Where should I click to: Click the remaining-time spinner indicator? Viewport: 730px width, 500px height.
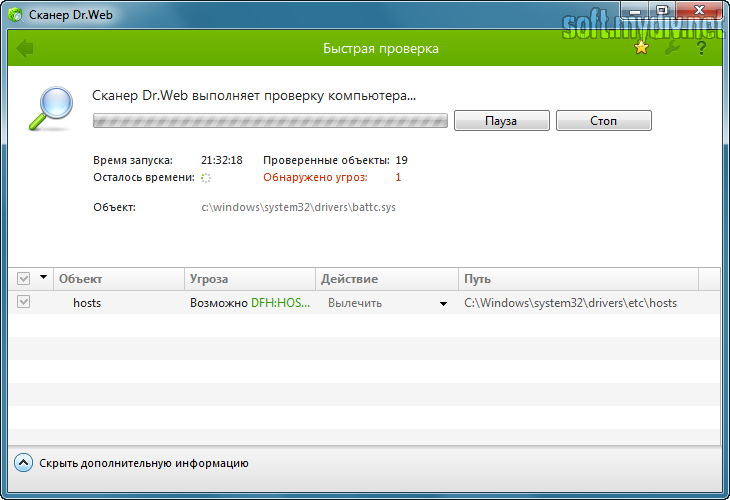(x=206, y=178)
